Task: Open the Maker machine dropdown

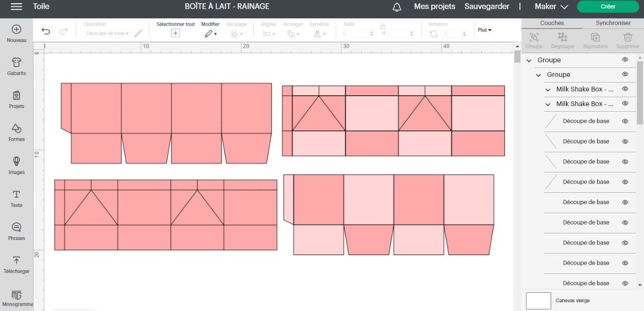Action: pos(551,7)
